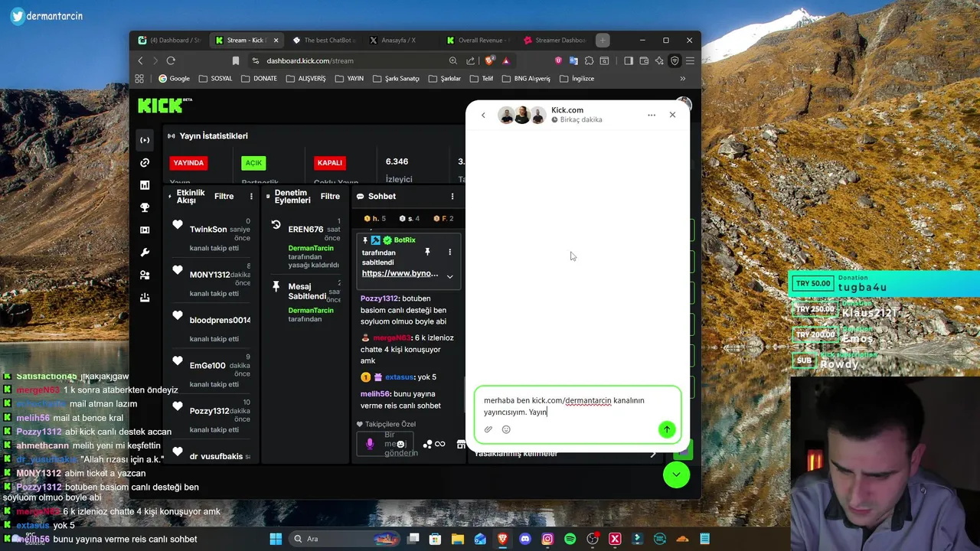This screenshot has height=551, width=980.
Task: Switch to the Dashboard browser tab
Action: point(169,40)
